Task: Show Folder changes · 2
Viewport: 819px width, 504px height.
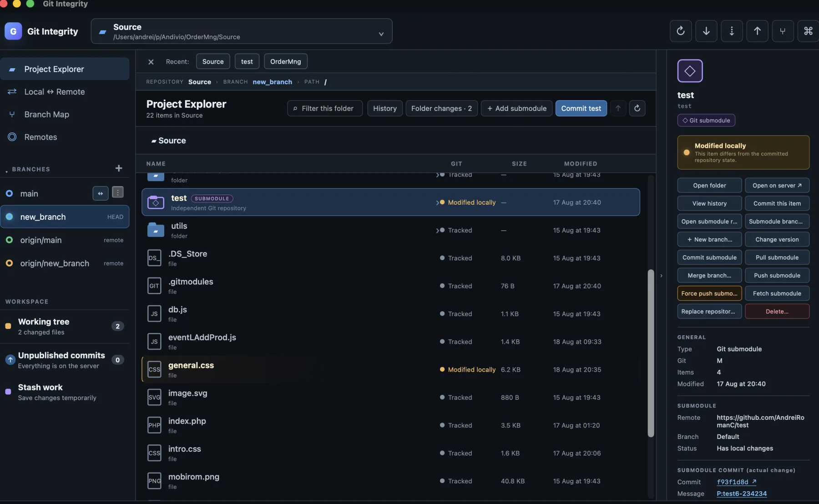Action: 442,108
